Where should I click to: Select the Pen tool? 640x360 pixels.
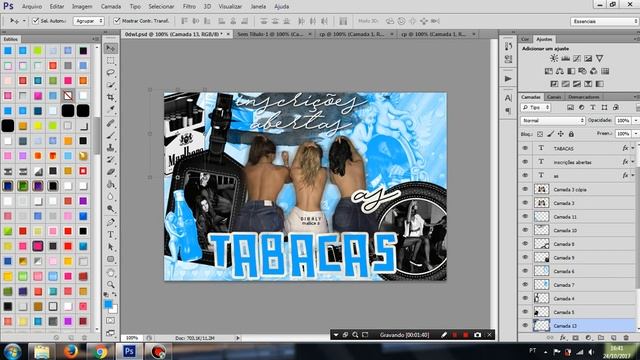click(110, 222)
